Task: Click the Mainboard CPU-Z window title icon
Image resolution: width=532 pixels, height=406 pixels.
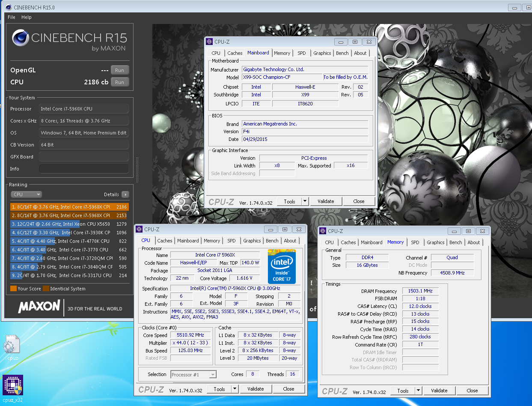Action: (209, 42)
